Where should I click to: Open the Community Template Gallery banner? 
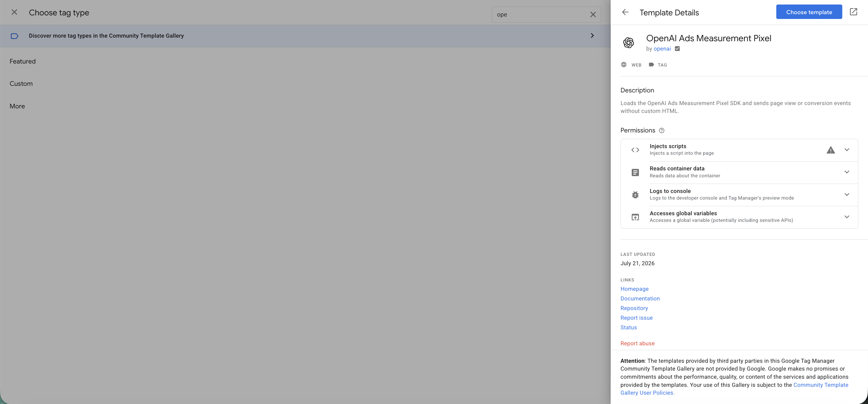pyautogui.click(x=305, y=36)
